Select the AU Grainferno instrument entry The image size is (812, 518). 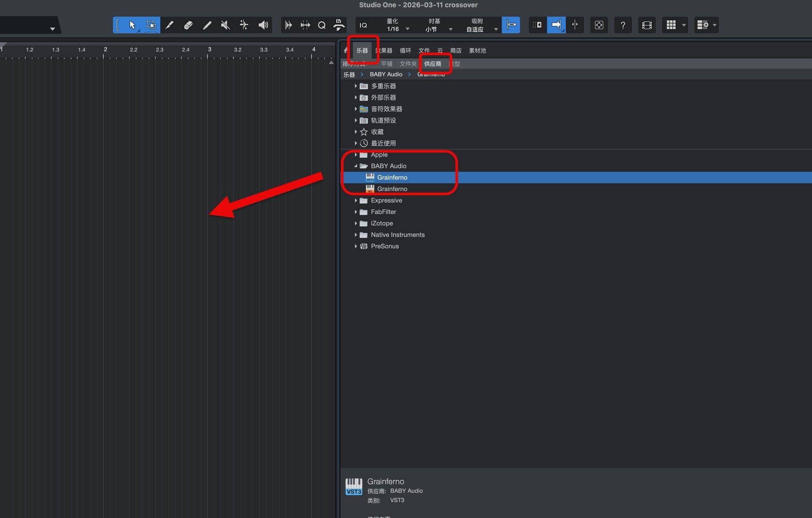[x=392, y=189]
